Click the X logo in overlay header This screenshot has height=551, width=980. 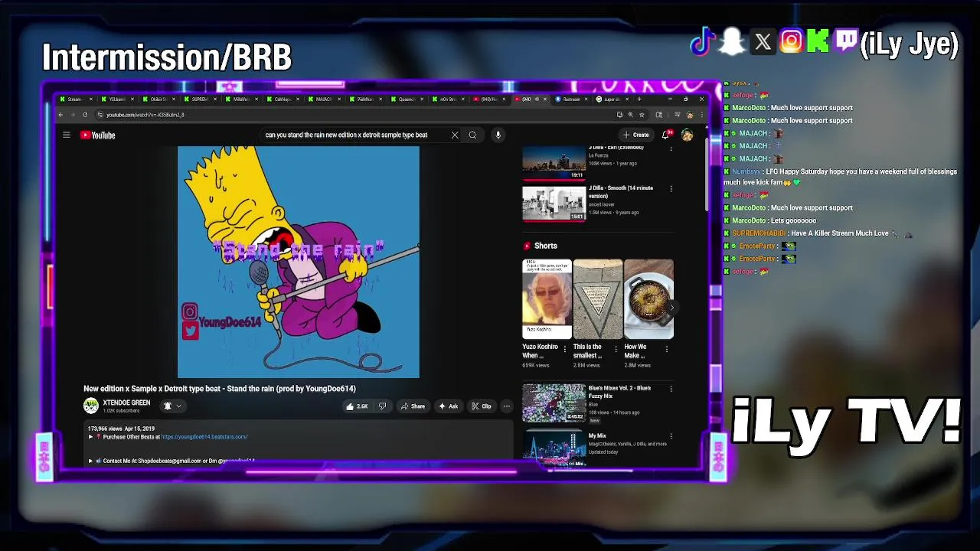pos(763,42)
